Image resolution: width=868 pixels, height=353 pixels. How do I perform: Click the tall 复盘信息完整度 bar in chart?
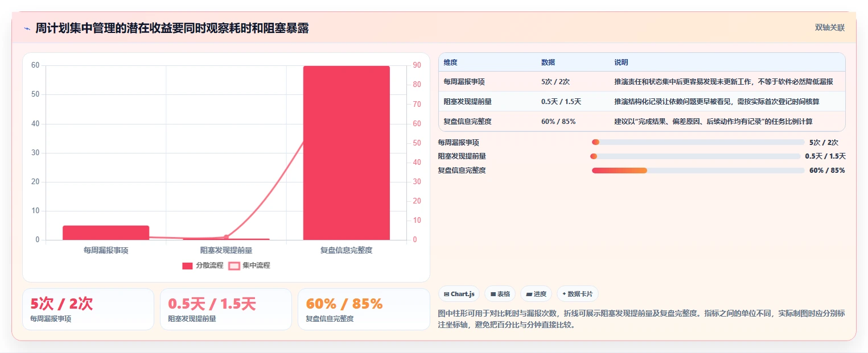tap(347, 153)
